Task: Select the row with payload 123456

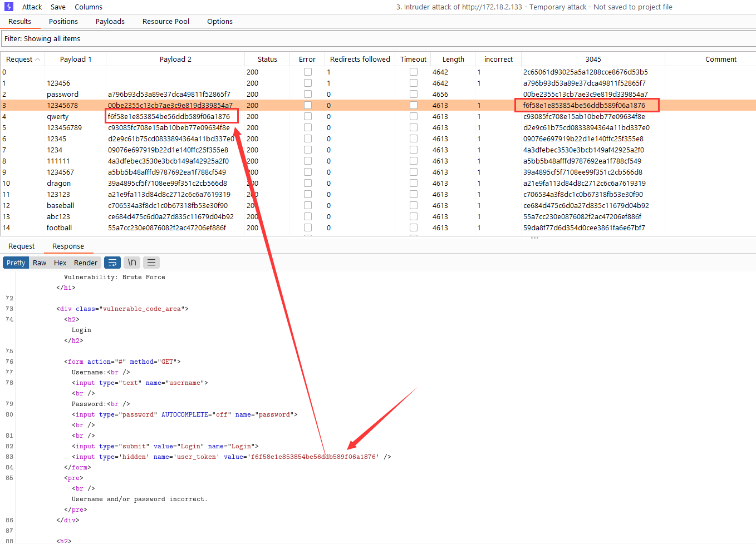Action: tap(378, 83)
